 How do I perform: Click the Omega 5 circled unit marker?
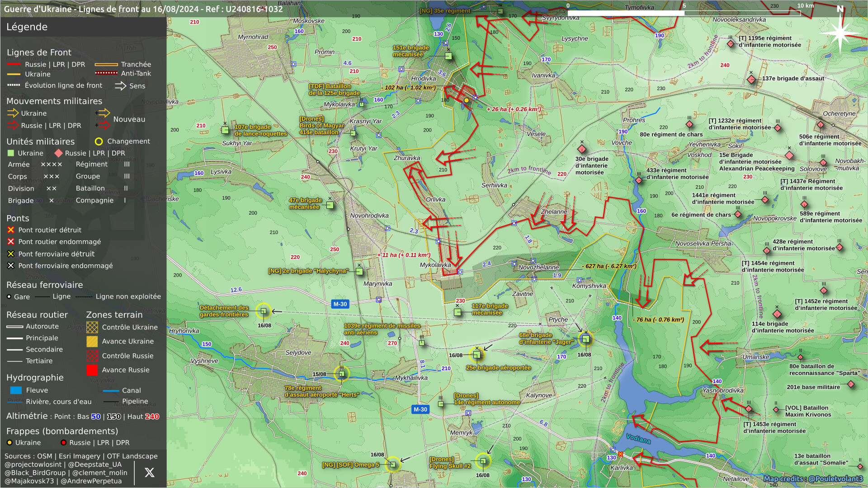[392, 465]
